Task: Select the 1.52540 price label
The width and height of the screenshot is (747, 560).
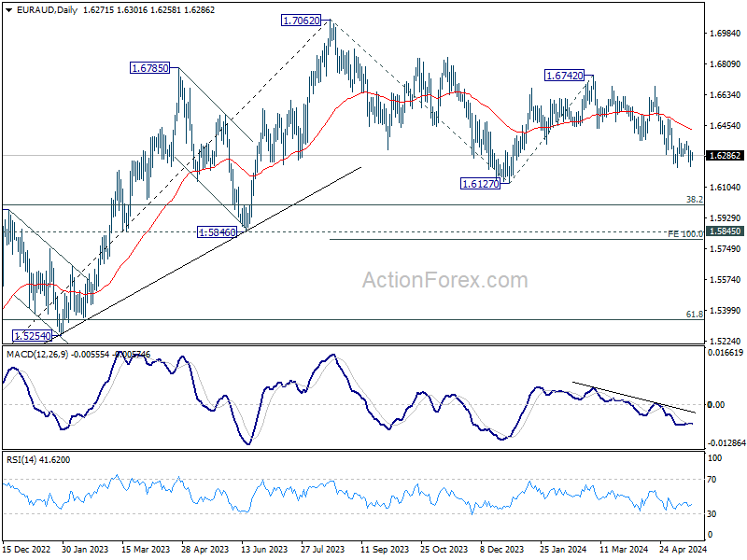Action: (x=32, y=336)
